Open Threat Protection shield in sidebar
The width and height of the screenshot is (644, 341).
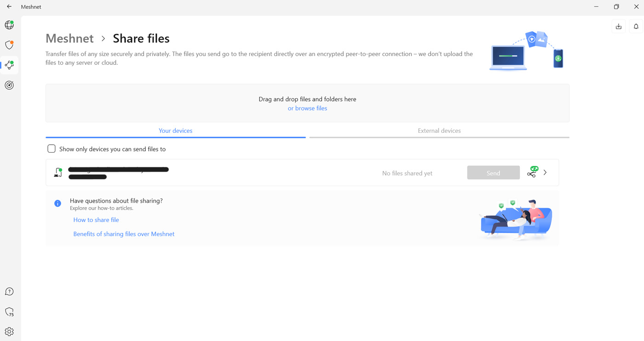point(9,45)
